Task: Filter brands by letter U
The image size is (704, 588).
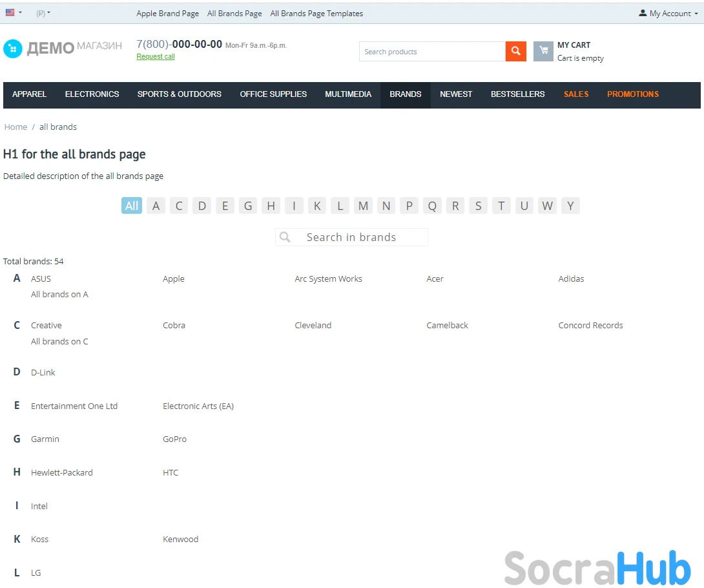Action: [x=524, y=205]
